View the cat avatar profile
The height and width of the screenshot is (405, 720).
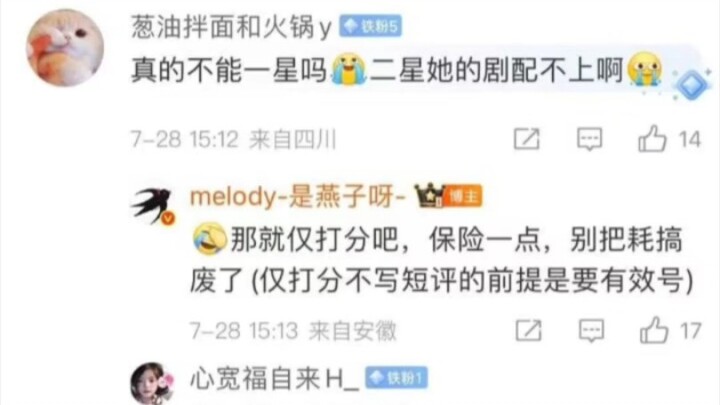[65, 47]
